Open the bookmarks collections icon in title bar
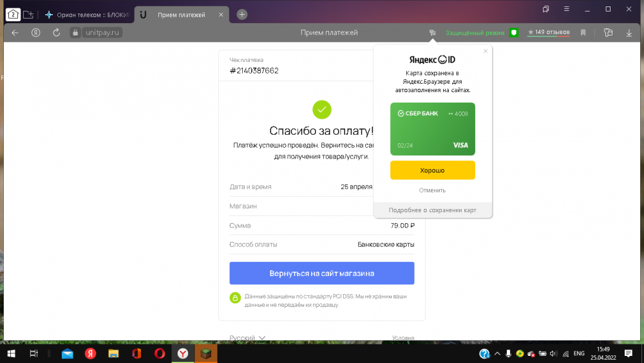The width and height of the screenshot is (644, 363). pos(545,9)
